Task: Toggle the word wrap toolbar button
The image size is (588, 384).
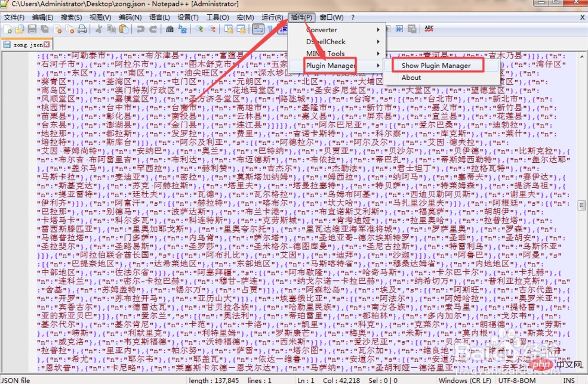Action: point(258,29)
